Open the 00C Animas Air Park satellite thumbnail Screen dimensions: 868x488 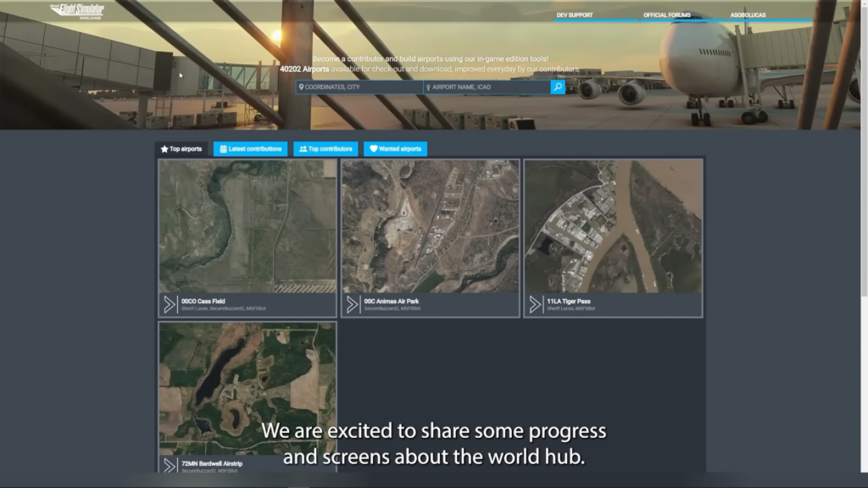[430, 226]
